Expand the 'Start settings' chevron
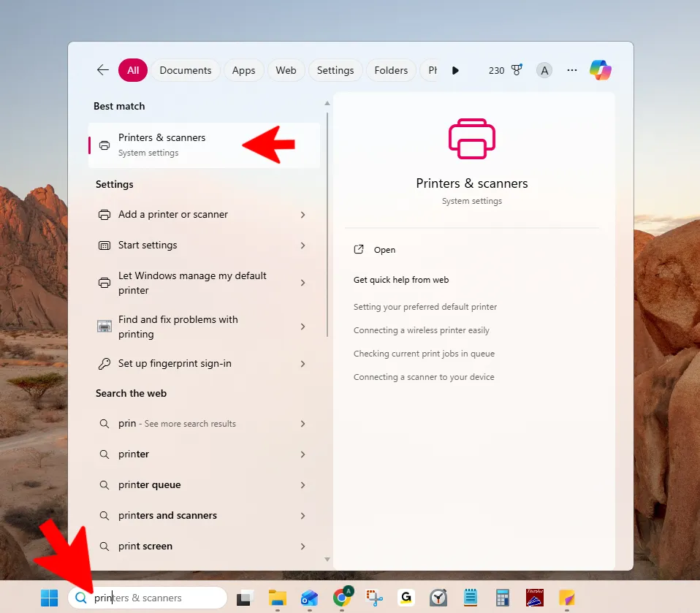The height and width of the screenshot is (613, 700). click(x=303, y=245)
